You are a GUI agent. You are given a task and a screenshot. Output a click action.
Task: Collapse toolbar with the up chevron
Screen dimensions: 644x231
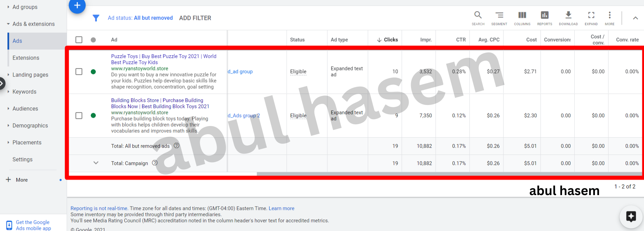pos(636,18)
